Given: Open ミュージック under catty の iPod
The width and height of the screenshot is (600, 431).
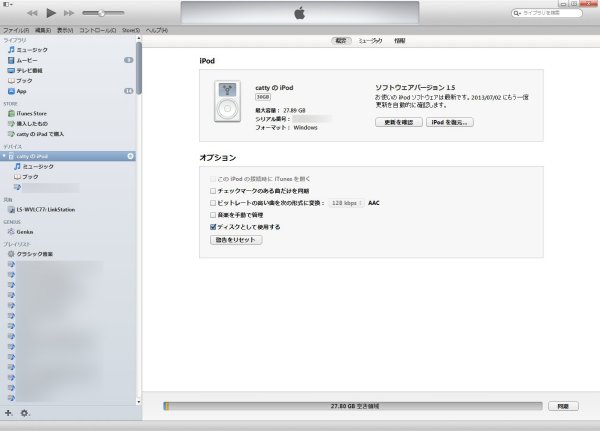Looking at the screenshot, I should pos(34,167).
